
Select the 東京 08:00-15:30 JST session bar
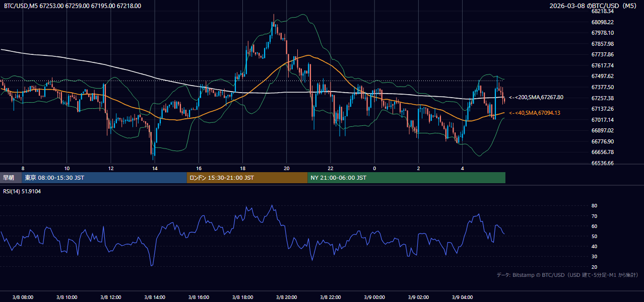click(x=104, y=178)
